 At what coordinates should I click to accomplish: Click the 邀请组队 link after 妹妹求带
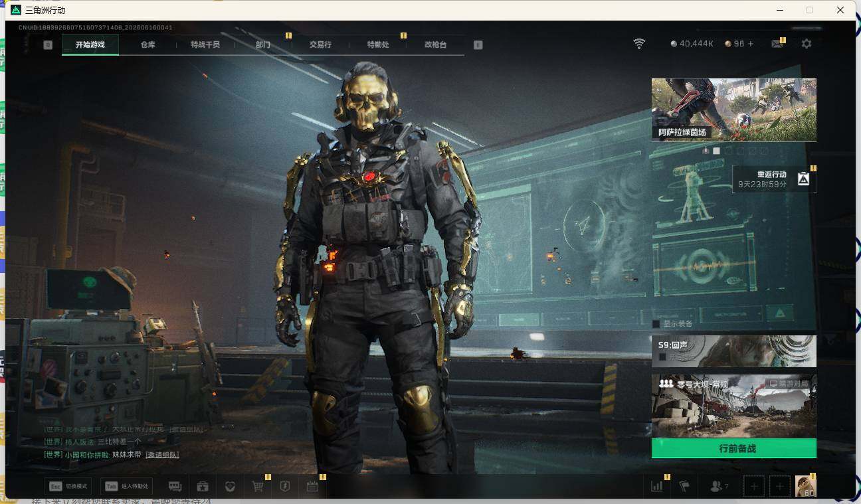(x=162, y=455)
